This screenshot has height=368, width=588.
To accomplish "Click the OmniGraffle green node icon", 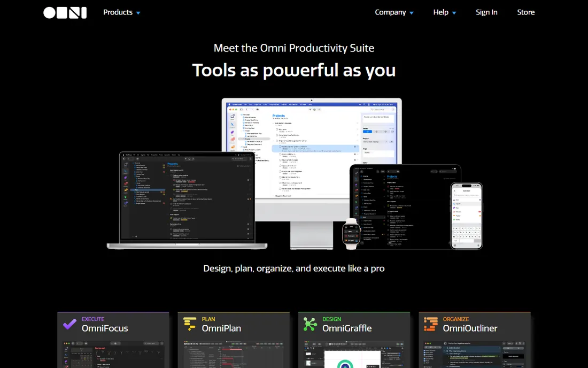I will [310, 324].
